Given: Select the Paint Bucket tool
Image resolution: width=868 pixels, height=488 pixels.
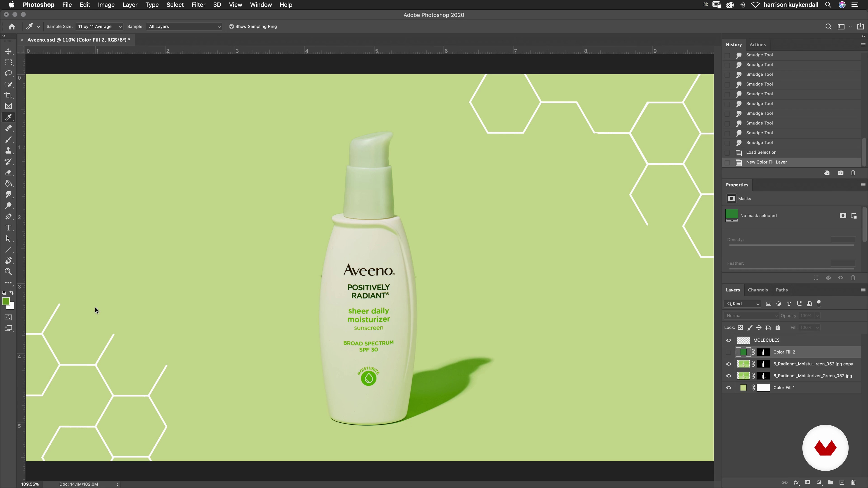Looking at the screenshot, I should [x=8, y=184].
